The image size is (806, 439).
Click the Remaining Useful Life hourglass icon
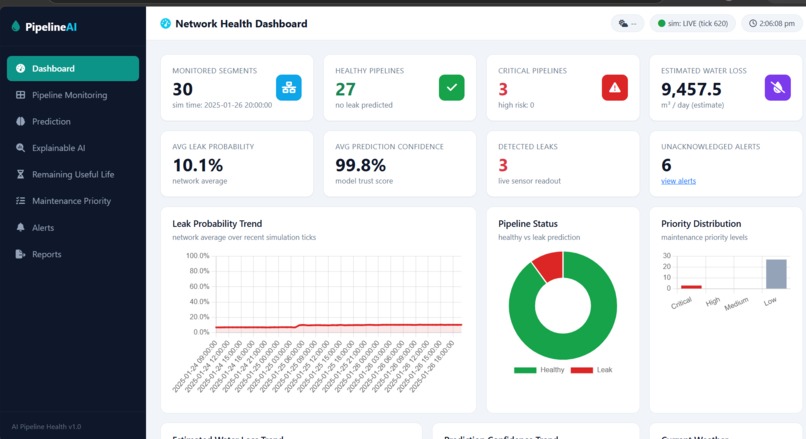(x=21, y=174)
